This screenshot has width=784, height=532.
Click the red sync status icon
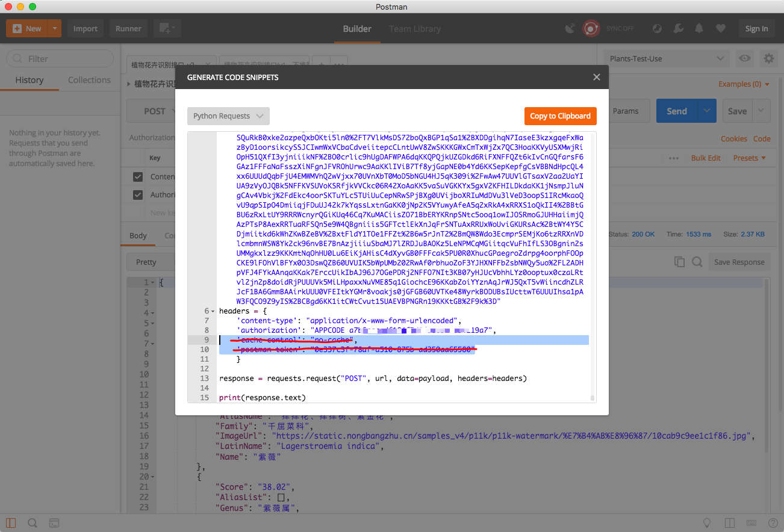pos(591,28)
